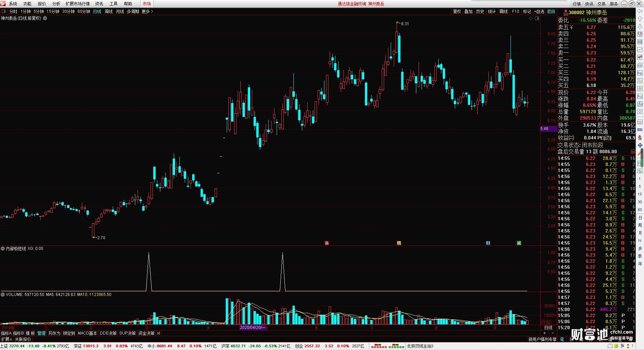Click the square icon at chart top-right

(537, 18)
